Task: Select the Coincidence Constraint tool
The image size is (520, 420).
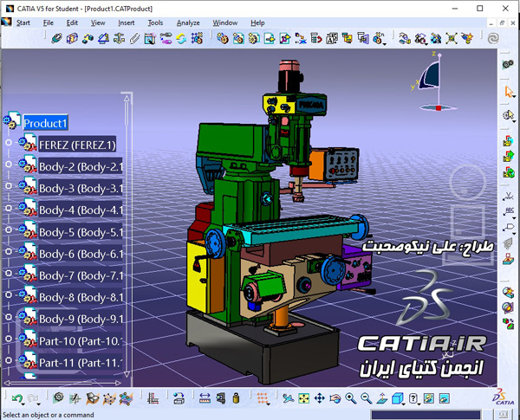Action: 56,38
